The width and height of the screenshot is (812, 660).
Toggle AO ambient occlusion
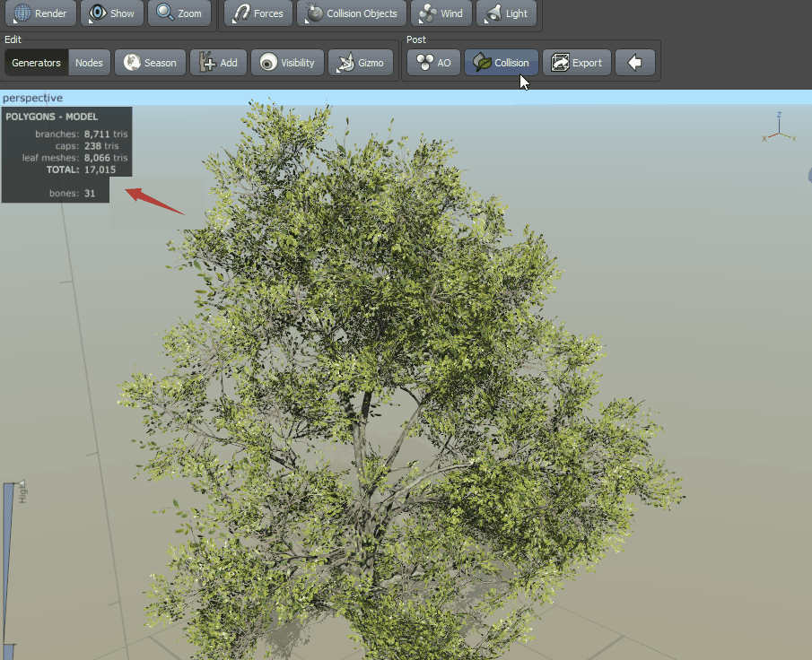click(434, 63)
